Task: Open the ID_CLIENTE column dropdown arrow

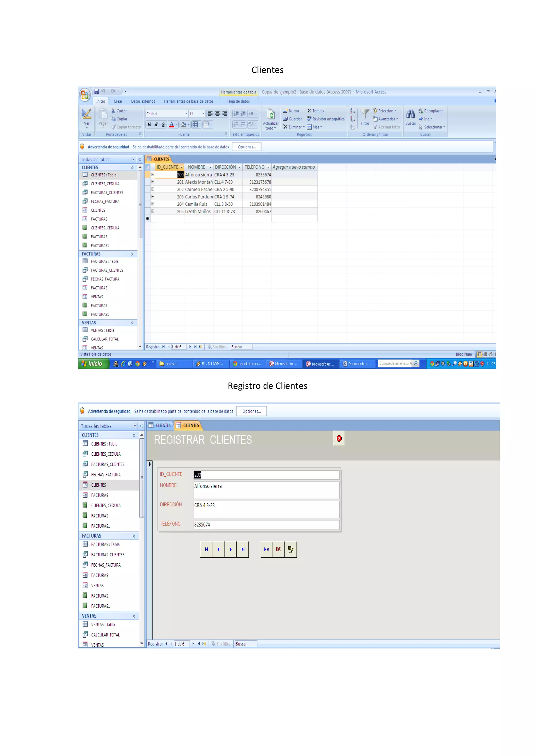Action: pyautogui.click(x=181, y=167)
